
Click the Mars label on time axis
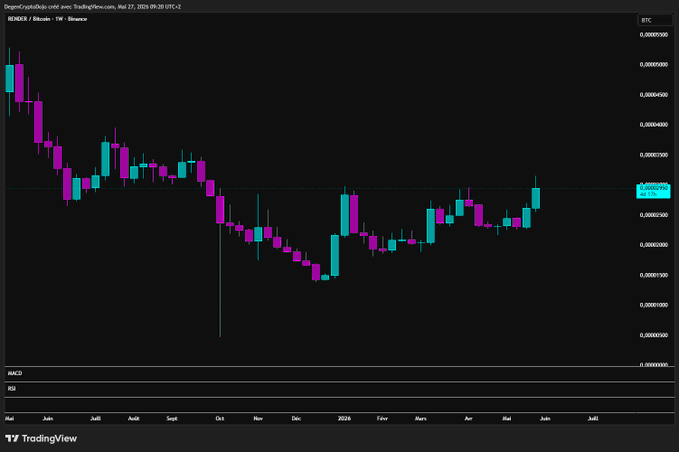click(420, 419)
